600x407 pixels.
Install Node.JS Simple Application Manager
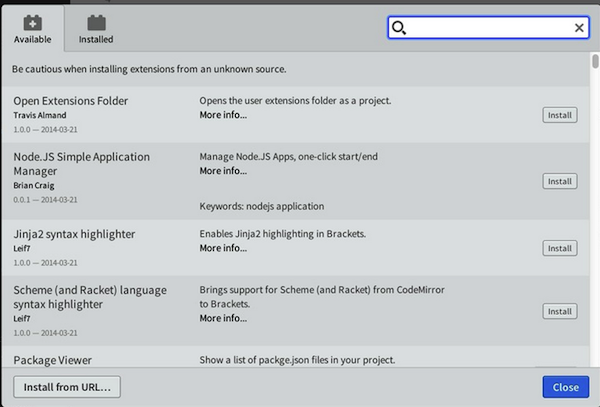559,181
